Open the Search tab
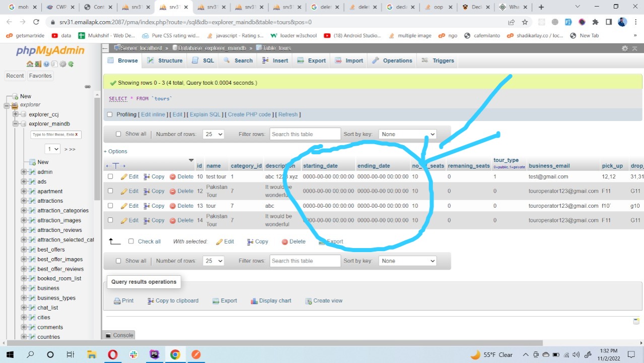644x363 pixels. coord(238,60)
